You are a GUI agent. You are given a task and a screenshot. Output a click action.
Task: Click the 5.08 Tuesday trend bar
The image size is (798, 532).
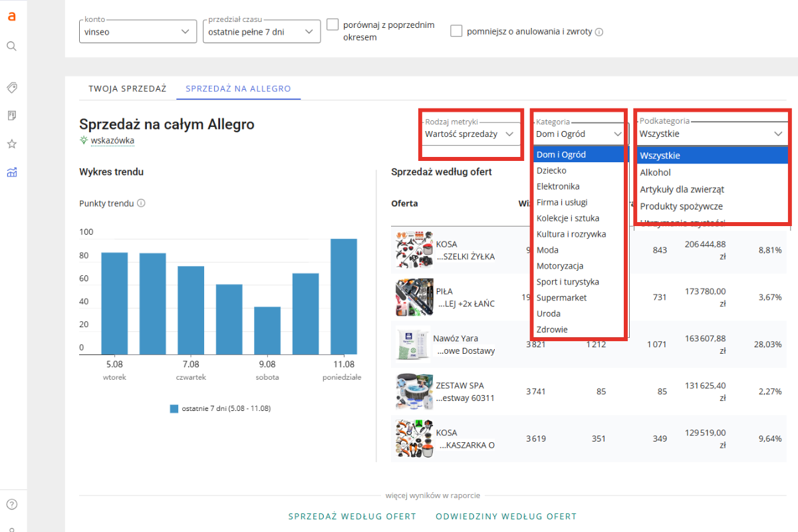pos(114,303)
